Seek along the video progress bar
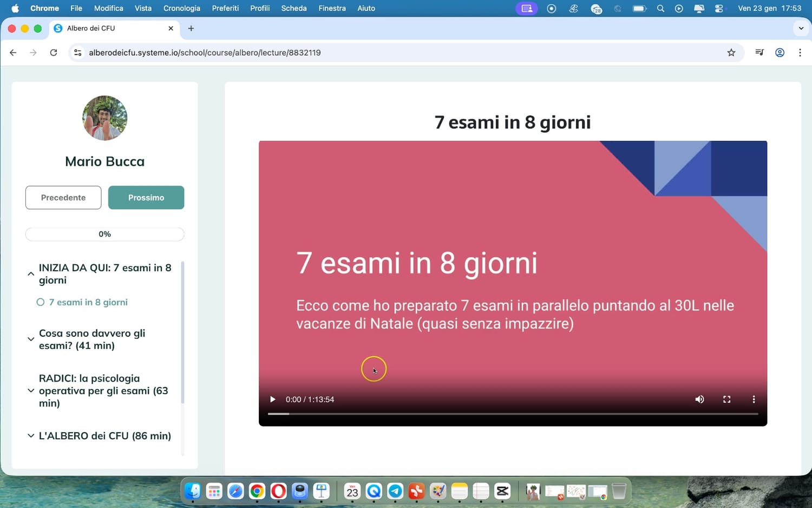This screenshot has height=508, width=812. pos(513,414)
